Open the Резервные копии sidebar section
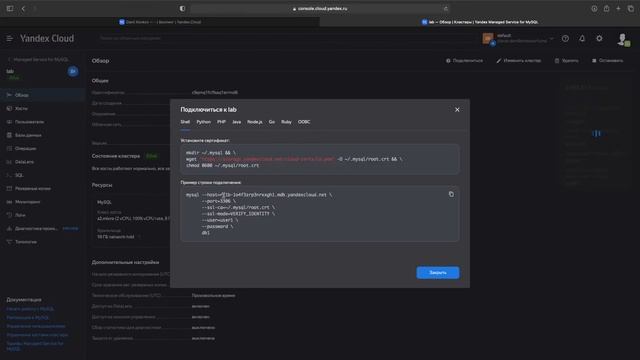This screenshot has height=360, width=640. (42, 189)
